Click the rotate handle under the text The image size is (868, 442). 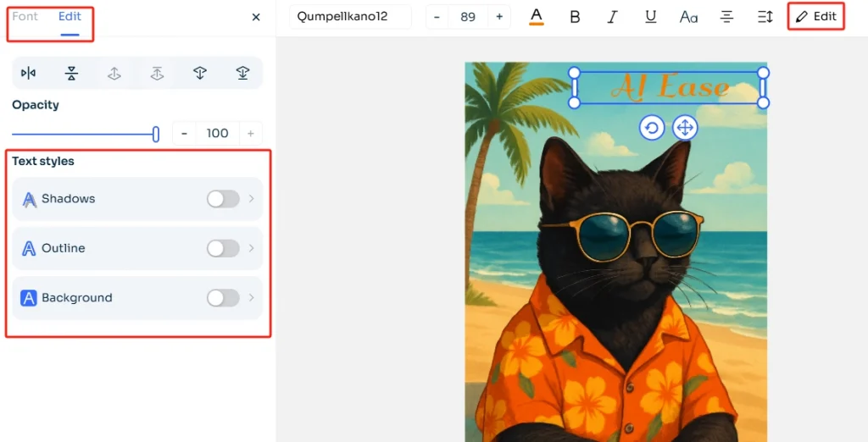(x=651, y=128)
